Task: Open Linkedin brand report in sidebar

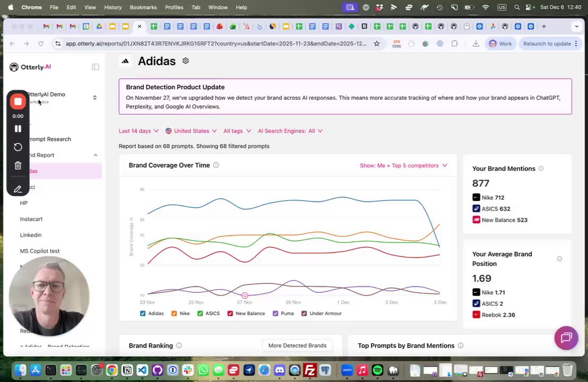Action: pyautogui.click(x=31, y=235)
